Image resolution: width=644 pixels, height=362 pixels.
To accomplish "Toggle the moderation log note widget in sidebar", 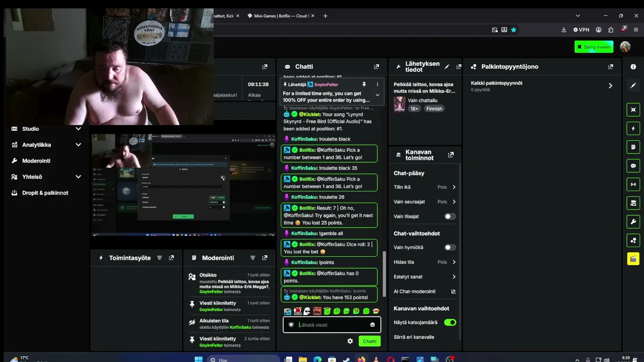I will pos(633,147).
